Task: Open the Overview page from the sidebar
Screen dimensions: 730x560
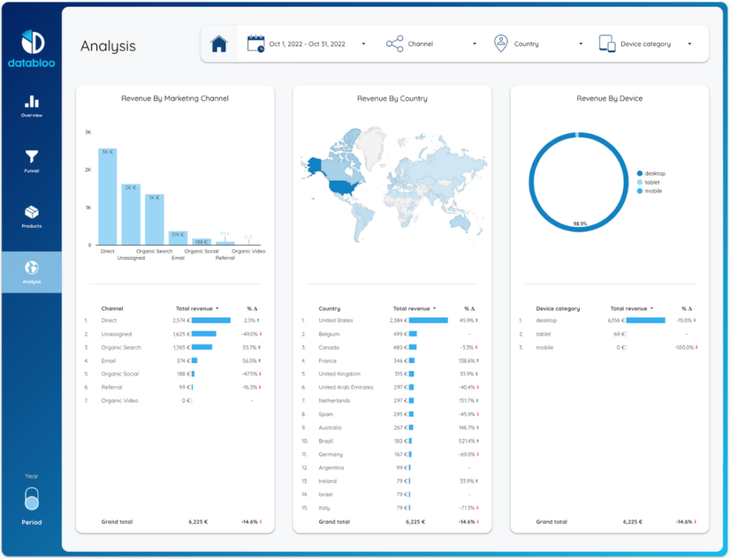Action: click(x=31, y=105)
